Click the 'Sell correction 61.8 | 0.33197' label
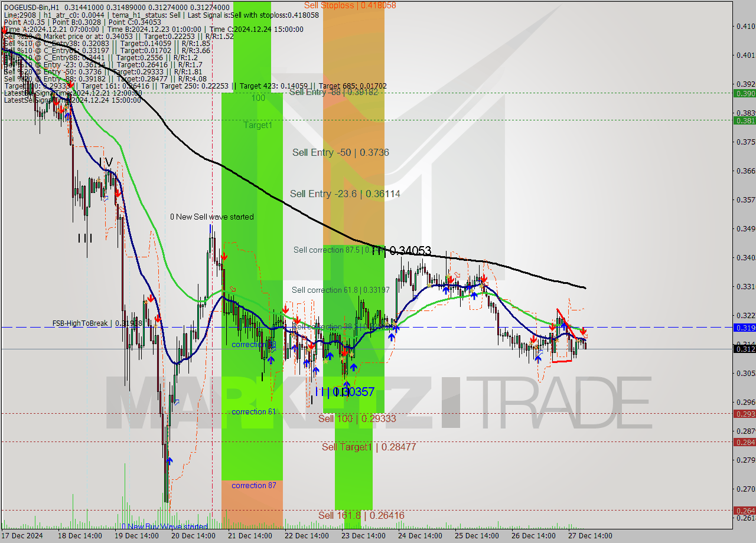 (x=341, y=290)
